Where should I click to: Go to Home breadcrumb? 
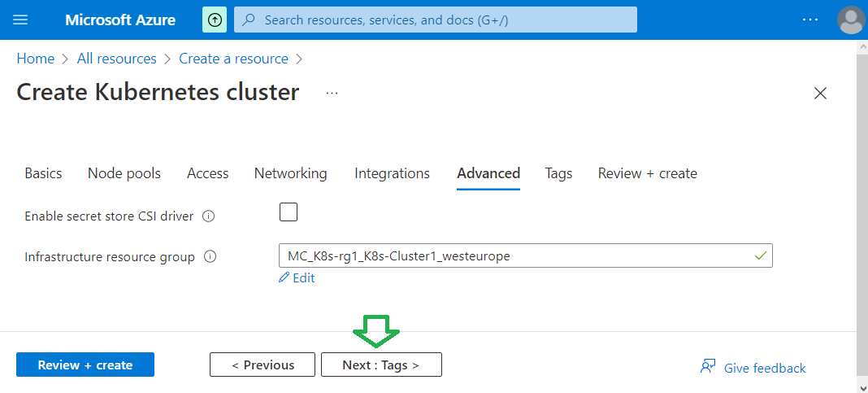pos(36,59)
